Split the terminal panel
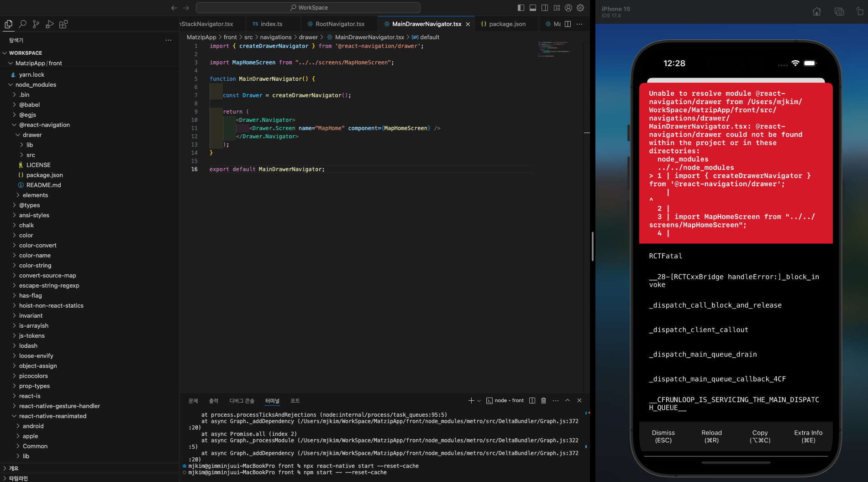 (532, 400)
